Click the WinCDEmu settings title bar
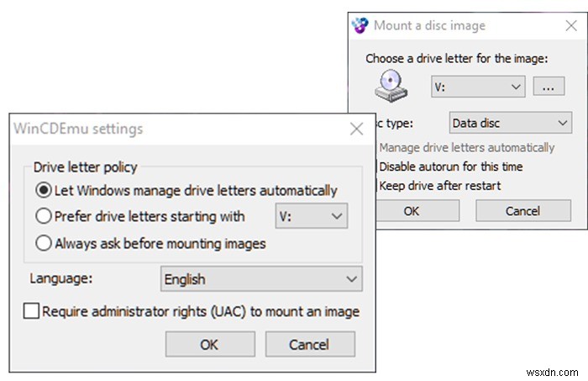 tap(168, 129)
